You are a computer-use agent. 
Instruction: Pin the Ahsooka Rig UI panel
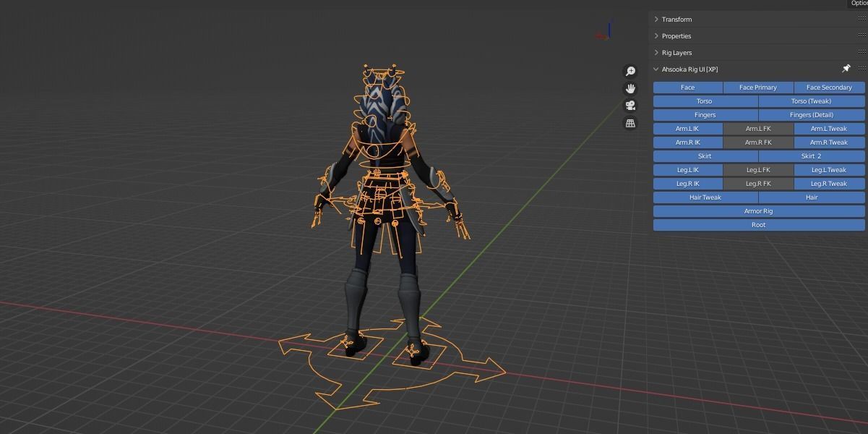(846, 69)
